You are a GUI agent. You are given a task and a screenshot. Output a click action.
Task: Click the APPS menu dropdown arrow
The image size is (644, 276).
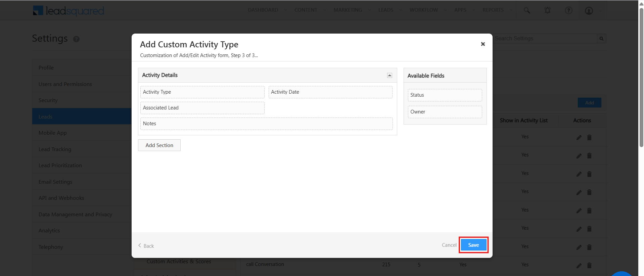pyautogui.click(x=474, y=10)
